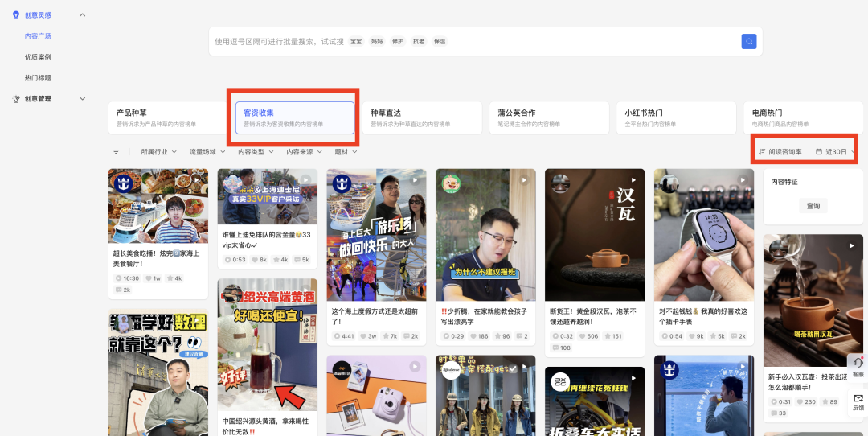Open the 近30日 date range dropdown
Screen dimensions: 868x436
[835, 151]
